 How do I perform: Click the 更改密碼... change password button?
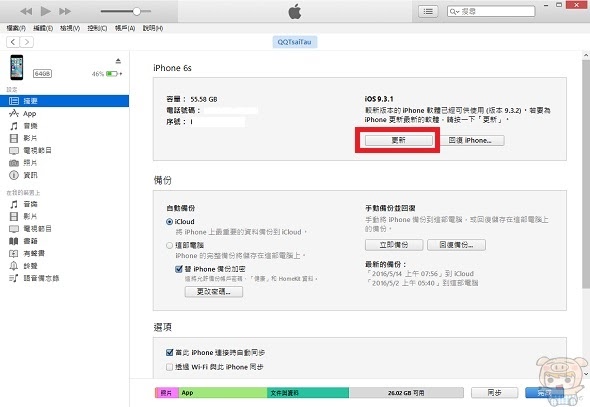coord(214,292)
